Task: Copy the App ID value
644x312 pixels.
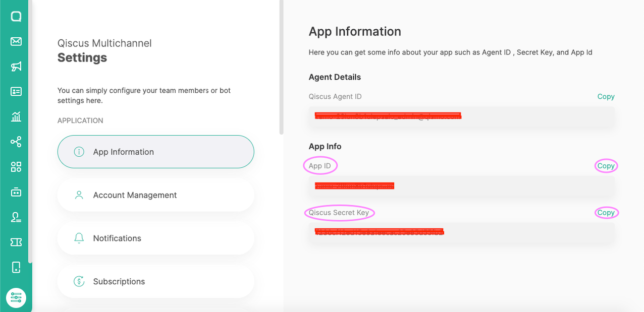Action: (x=606, y=165)
